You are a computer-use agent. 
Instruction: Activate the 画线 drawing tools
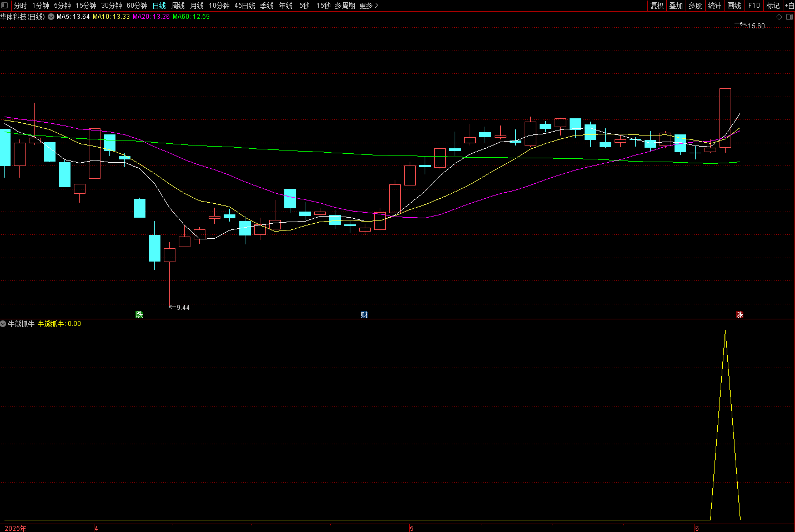pyautogui.click(x=734, y=6)
